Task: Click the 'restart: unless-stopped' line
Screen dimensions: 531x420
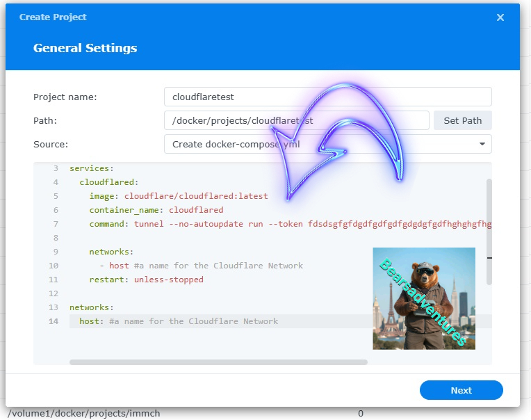Action: (146, 280)
